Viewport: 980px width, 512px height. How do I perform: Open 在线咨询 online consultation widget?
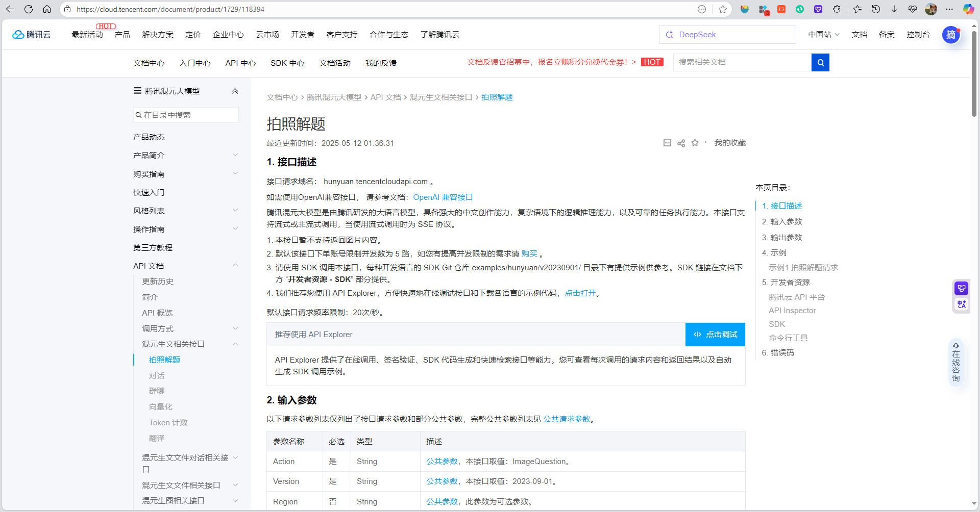tap(955, 362)
